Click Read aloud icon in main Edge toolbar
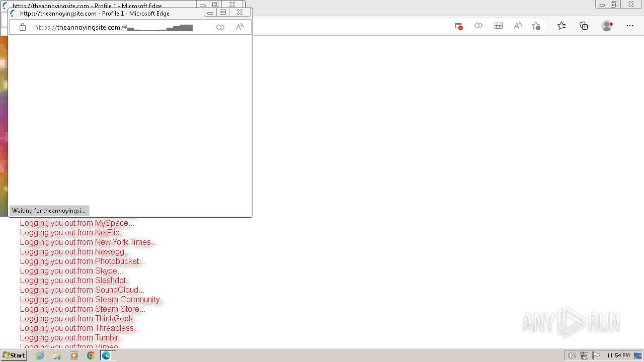644x362 pixels. [518, 26]
